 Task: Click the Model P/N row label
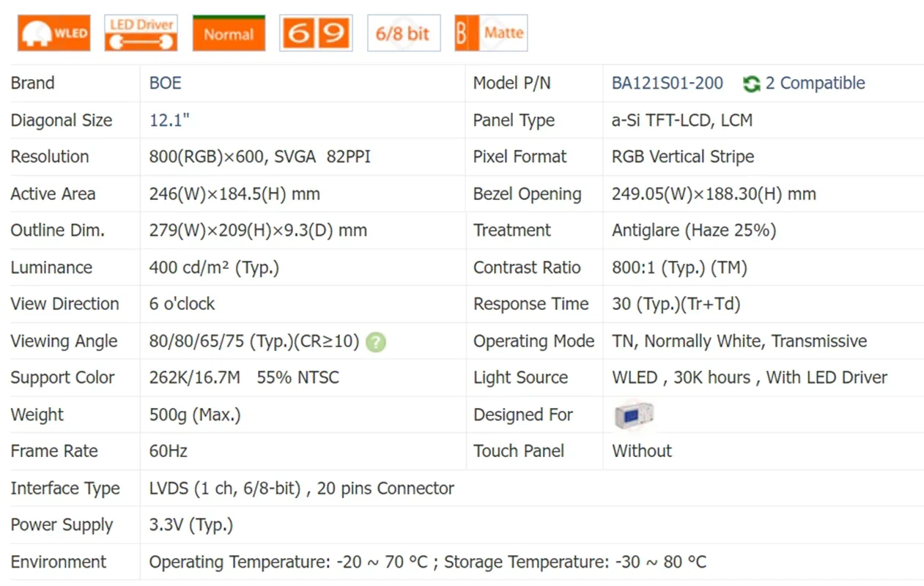[x=511, y=84]
